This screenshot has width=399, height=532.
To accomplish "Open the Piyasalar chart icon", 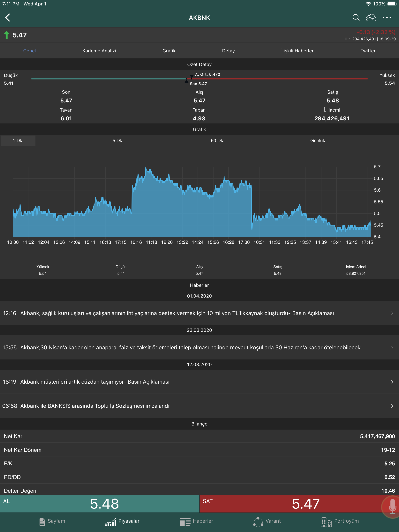I will click(111, 522).
